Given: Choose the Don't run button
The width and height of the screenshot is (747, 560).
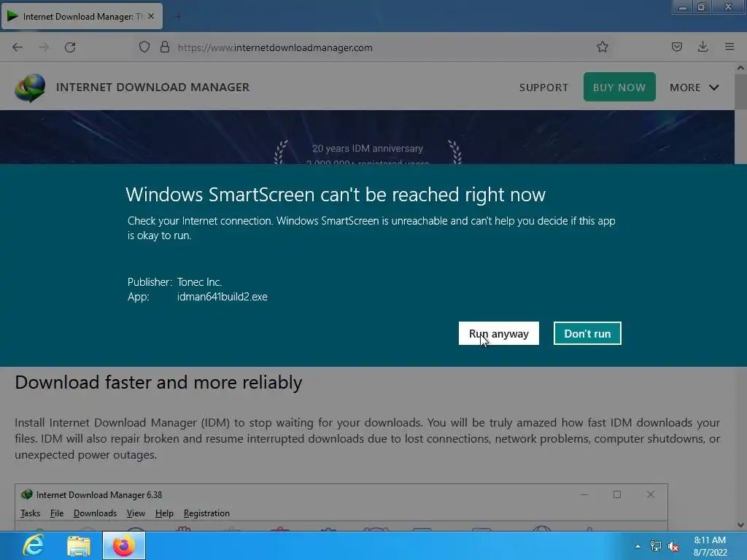Looking at the screenshot, I should (587, 333).
